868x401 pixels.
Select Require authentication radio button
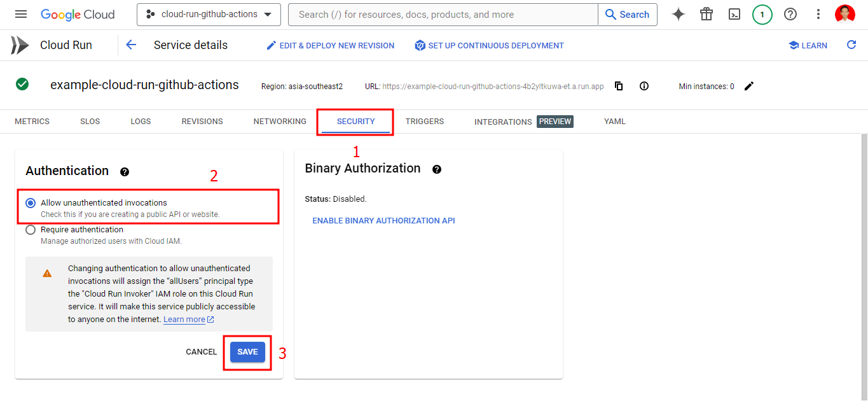[31, 230]
